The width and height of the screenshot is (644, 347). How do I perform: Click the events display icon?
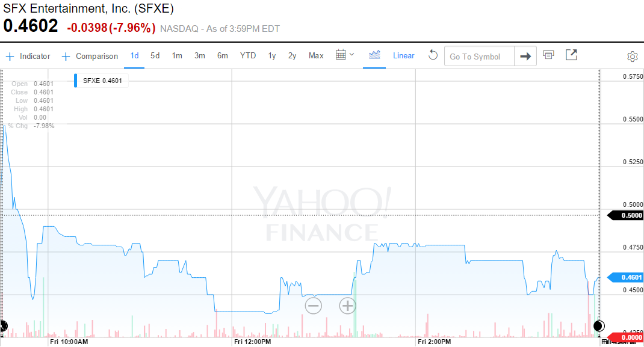548,55
